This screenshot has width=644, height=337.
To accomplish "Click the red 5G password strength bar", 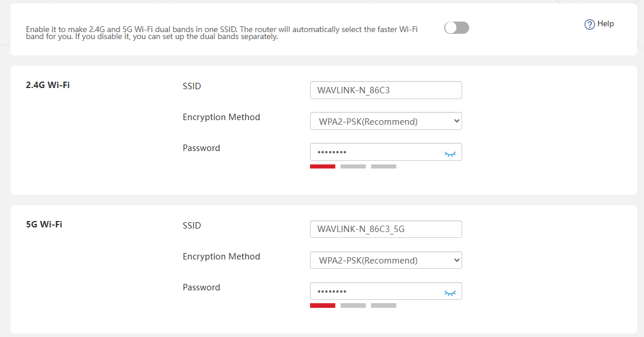I will (322, 306).
